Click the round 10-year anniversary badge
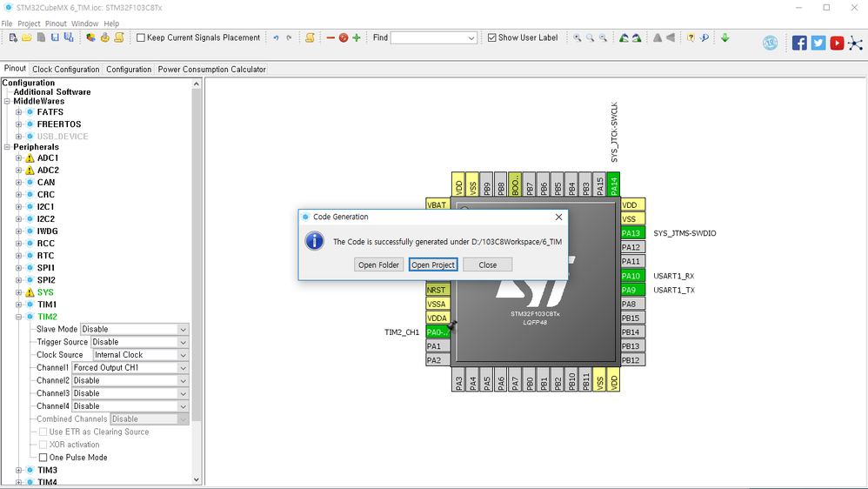The height and width of the screenshot is (489, 868). tap(770, 43)
